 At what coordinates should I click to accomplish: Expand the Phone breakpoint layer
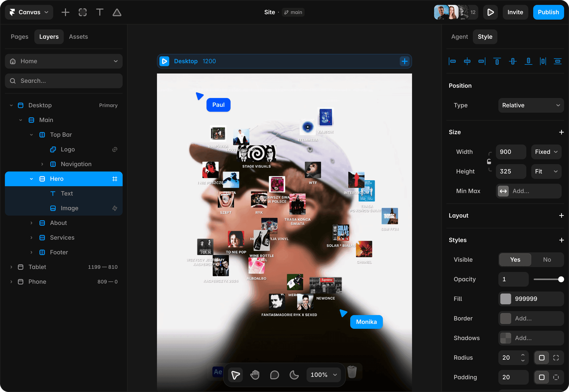[11, 282]
